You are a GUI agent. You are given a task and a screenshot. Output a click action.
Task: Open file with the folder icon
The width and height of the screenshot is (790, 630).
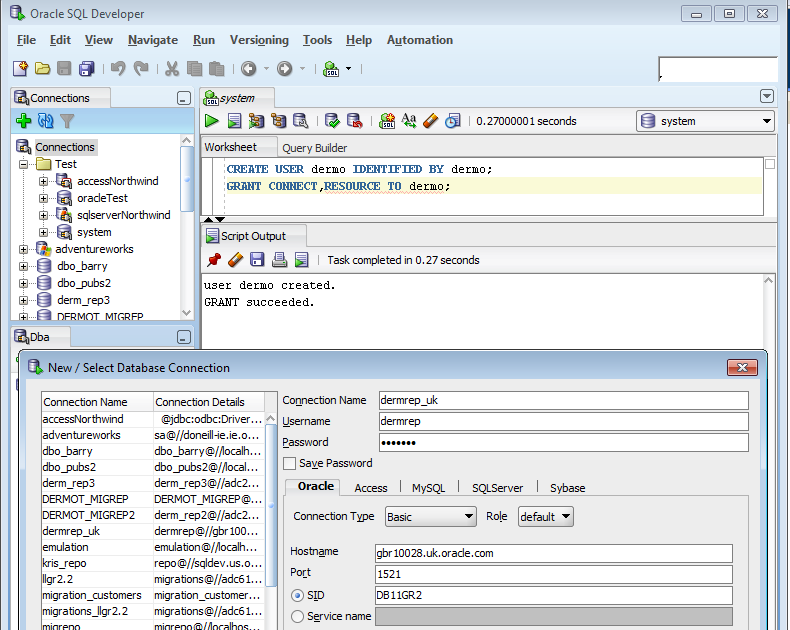(x=43, y=69)
